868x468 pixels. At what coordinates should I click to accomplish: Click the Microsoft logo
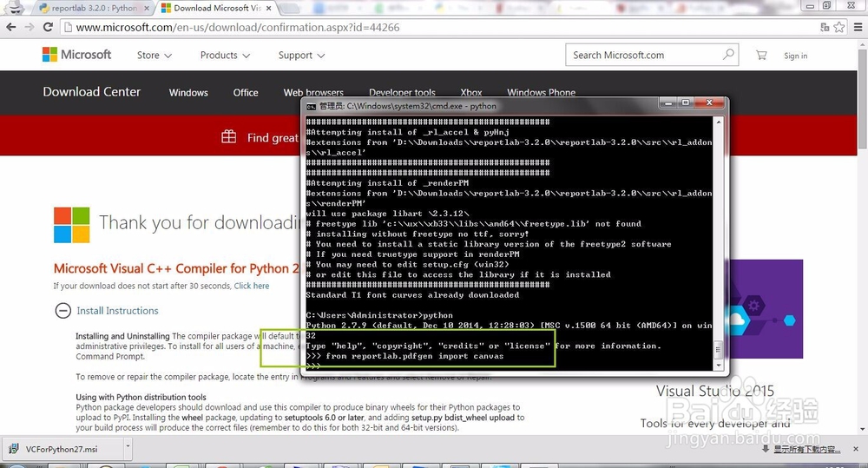pos(77,55)
